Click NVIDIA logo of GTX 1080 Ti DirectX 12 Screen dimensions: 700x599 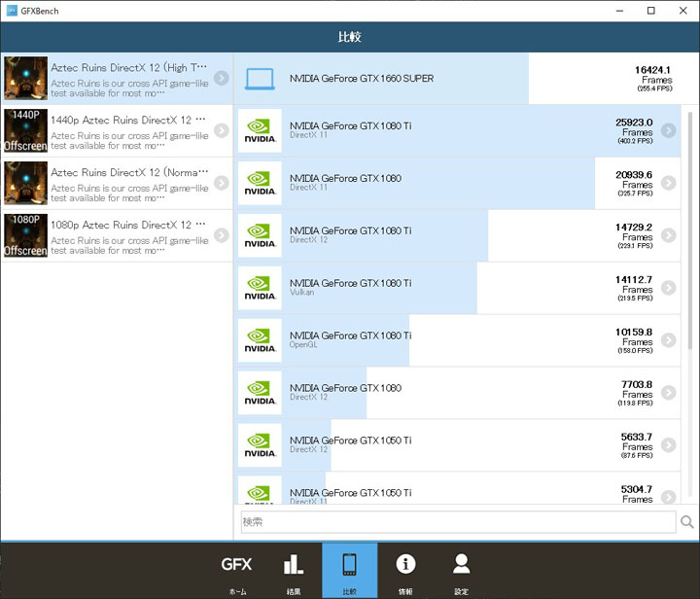click(260, 235)
